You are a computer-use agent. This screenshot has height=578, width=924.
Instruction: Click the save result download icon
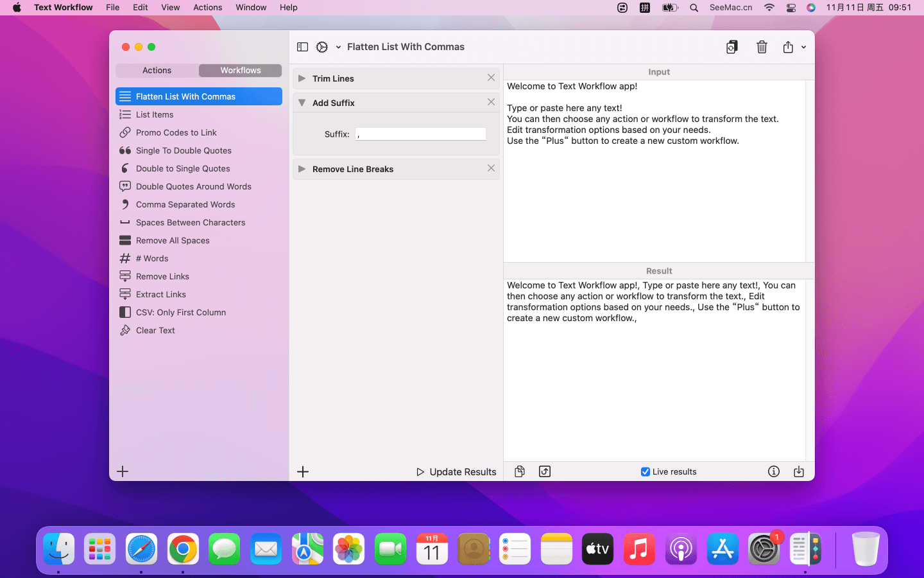click(799, 471)
